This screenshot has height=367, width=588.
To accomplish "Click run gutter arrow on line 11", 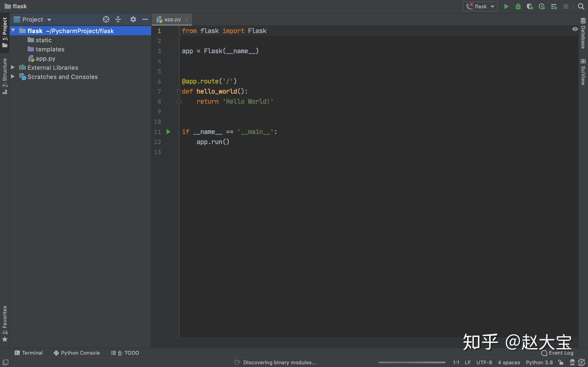I will [168, 132].
